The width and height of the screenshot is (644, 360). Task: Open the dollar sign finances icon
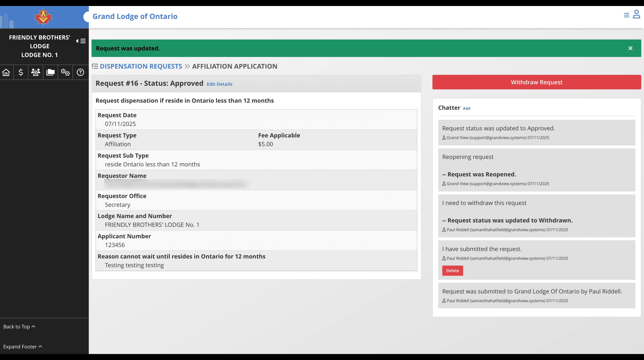[x=21, y=72]
